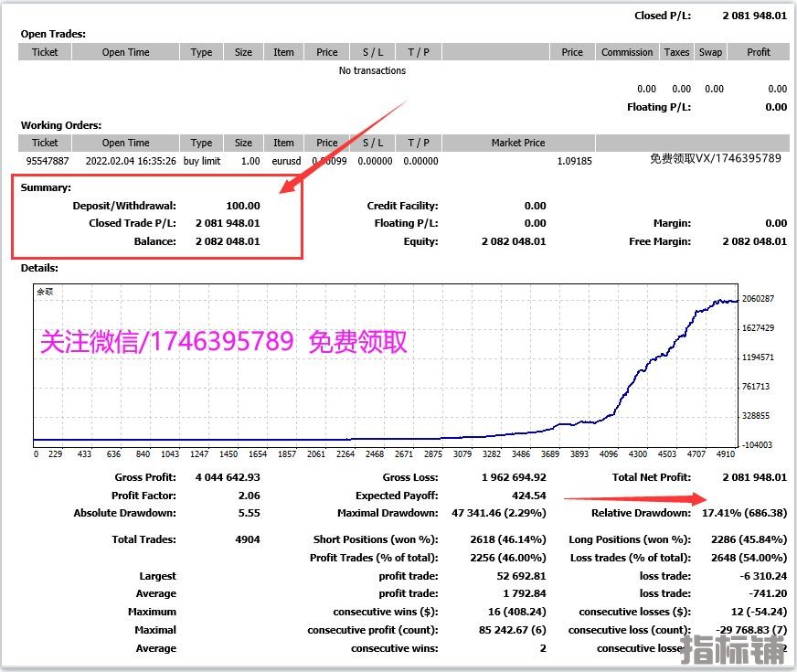This screenshot has width=797, height=672.
Task: Click the eurusd item cell
Action: [283, 161]
